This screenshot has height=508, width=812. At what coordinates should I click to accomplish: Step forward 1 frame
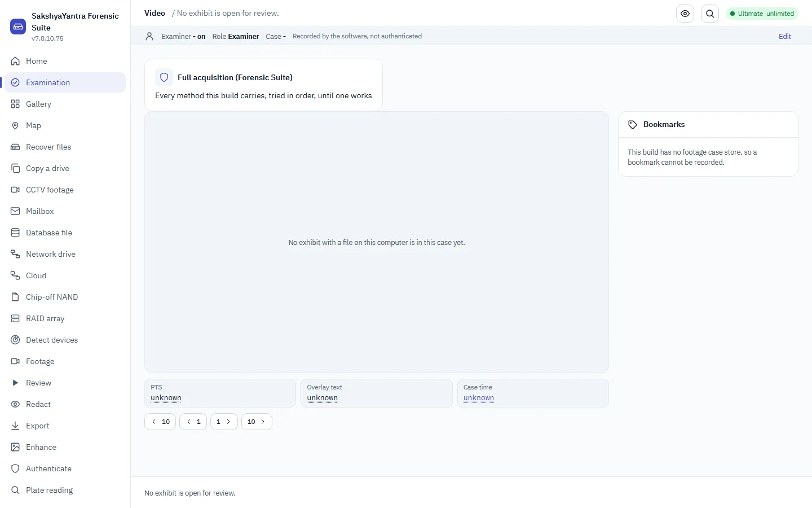point(224,422)
